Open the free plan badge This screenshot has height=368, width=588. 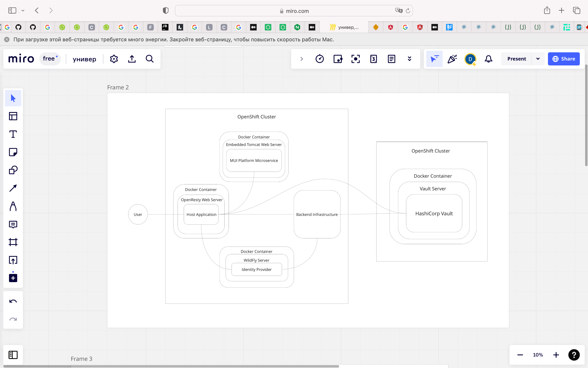(50, 59)
